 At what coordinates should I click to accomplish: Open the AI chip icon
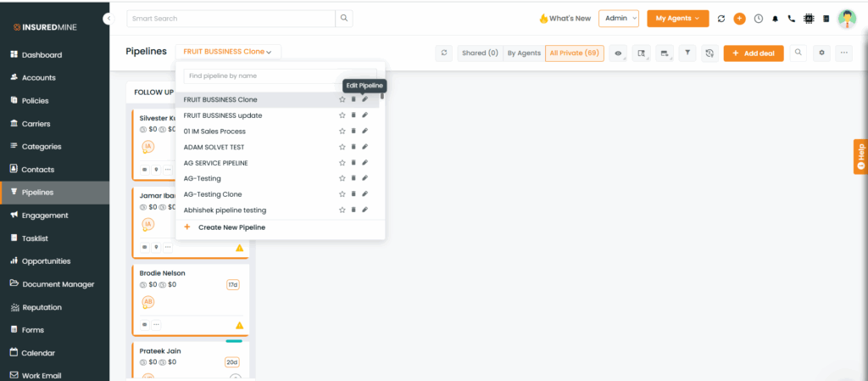tap(809, 19)
